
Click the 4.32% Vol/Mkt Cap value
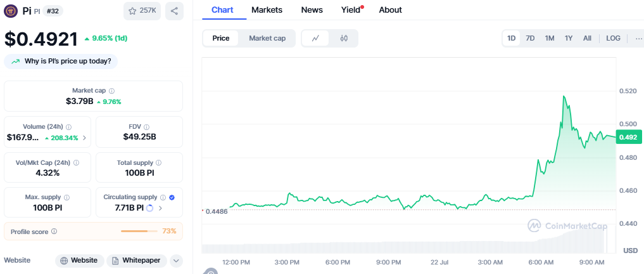47,173
